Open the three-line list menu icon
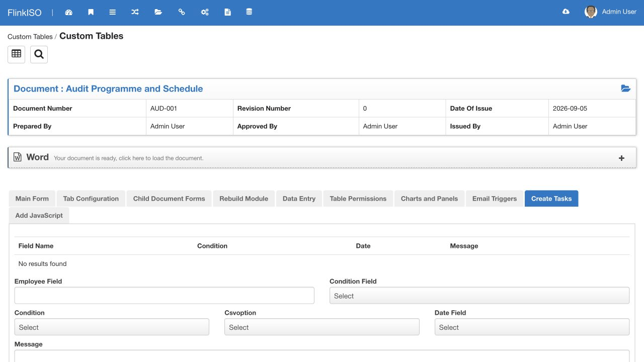Screen dimensions: 644x362 [x=113, y=12]
